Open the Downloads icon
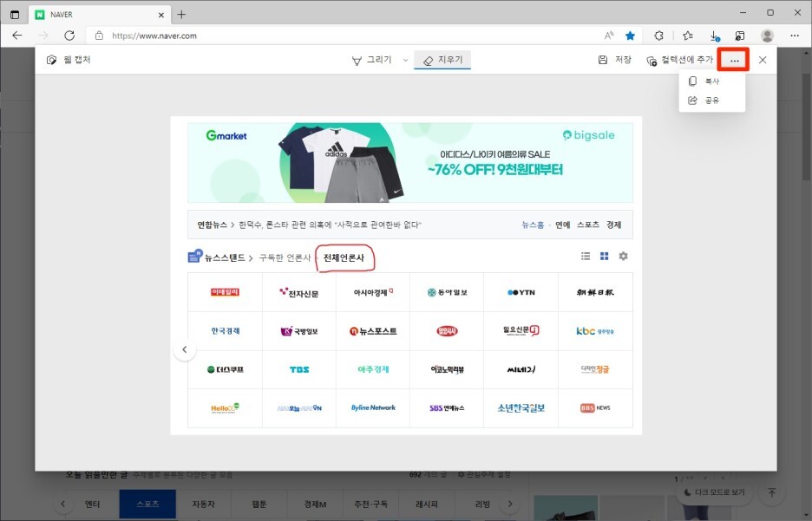812x521 pixels. (x=715, y=36)
